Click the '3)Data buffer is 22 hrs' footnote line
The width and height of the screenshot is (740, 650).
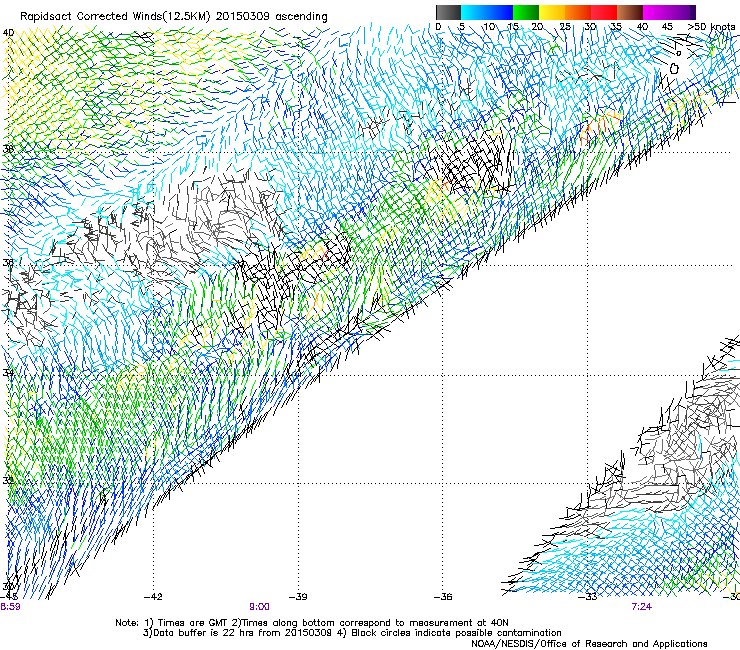[x=352, y=633]
